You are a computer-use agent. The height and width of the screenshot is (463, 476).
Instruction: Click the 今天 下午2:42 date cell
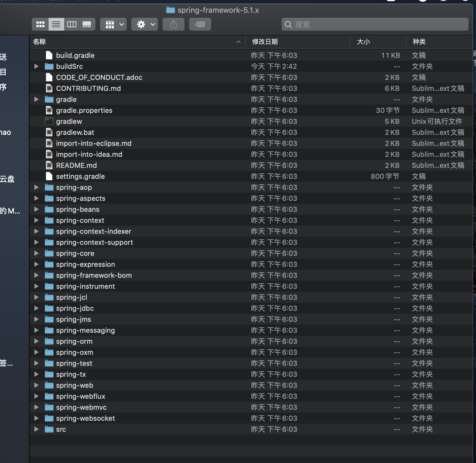pyautogui.click(x=274, y=66)
